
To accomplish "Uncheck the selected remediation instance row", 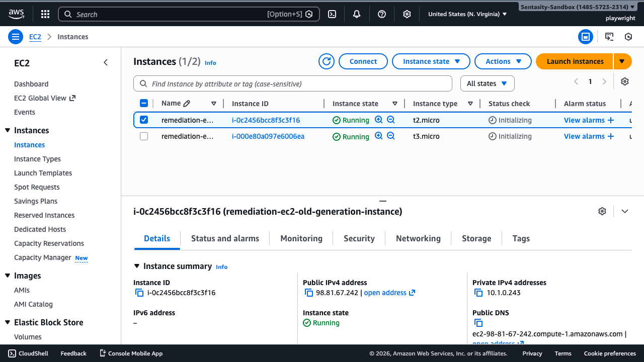I will [144, 120].
